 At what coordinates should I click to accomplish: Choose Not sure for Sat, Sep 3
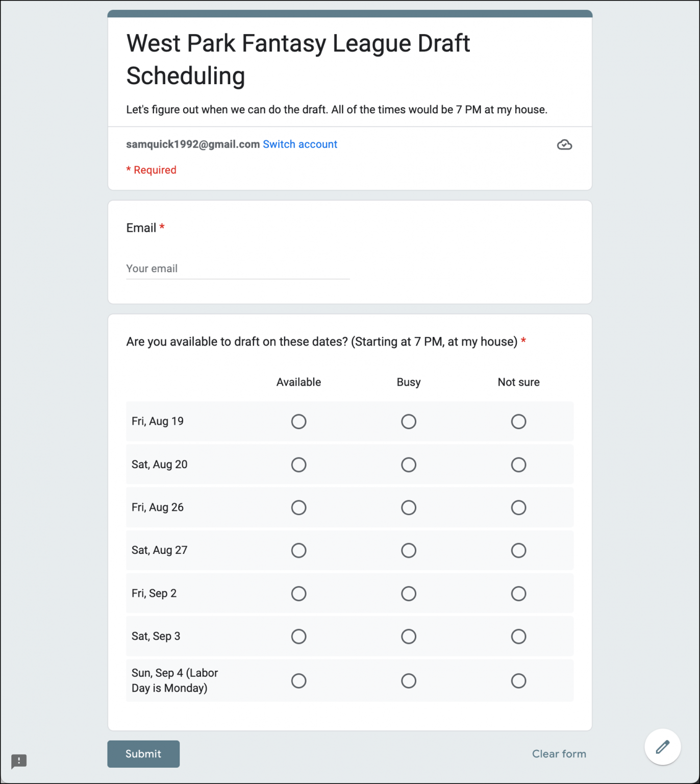(518, 636)
